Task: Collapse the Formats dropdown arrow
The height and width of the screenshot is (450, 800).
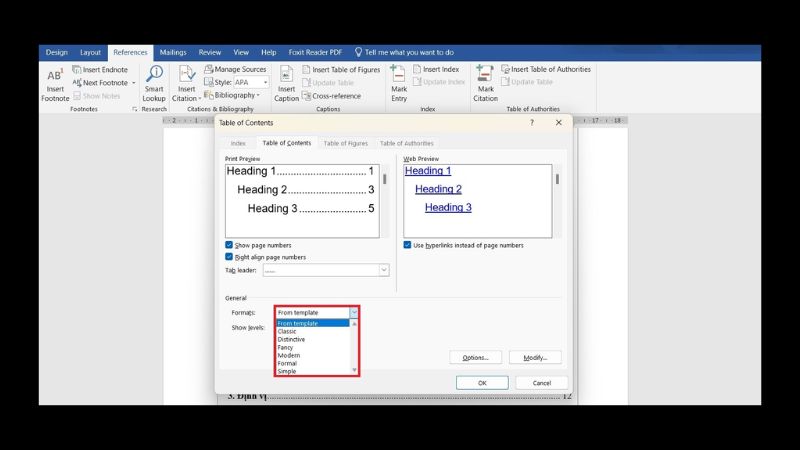Action: [354, 312]
